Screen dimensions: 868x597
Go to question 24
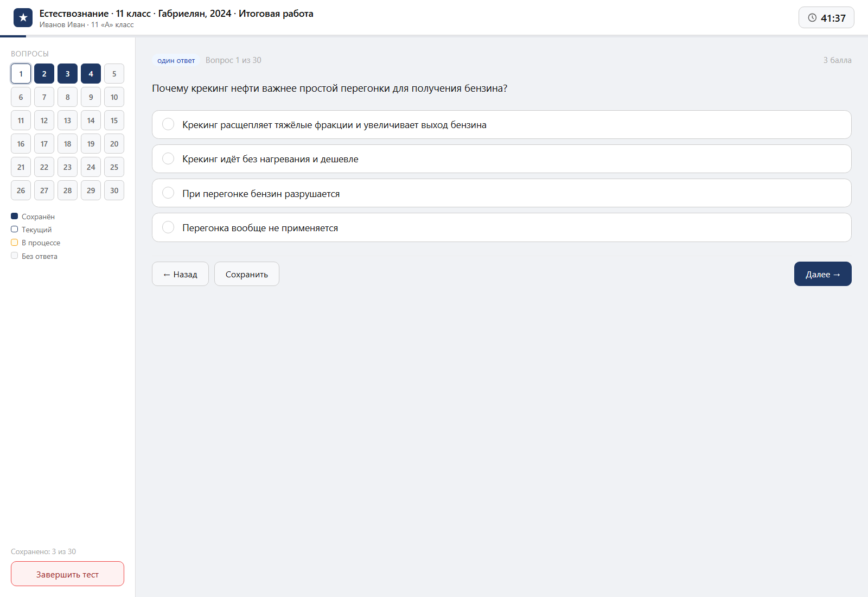point(91,167)
